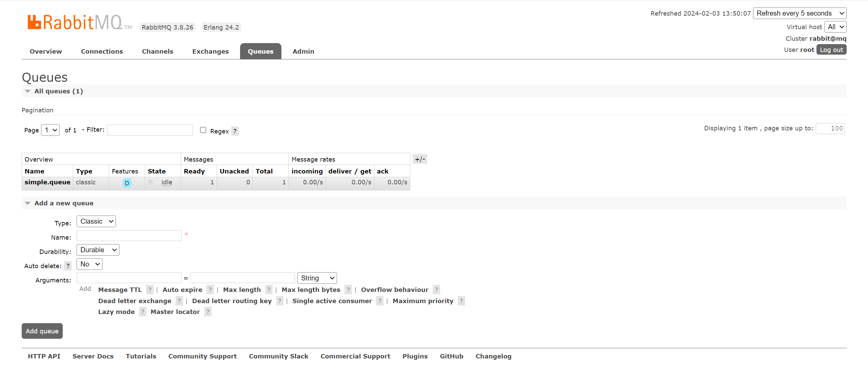Open help for Master locator
868x370 pixels.
click(x=208, y=312)
